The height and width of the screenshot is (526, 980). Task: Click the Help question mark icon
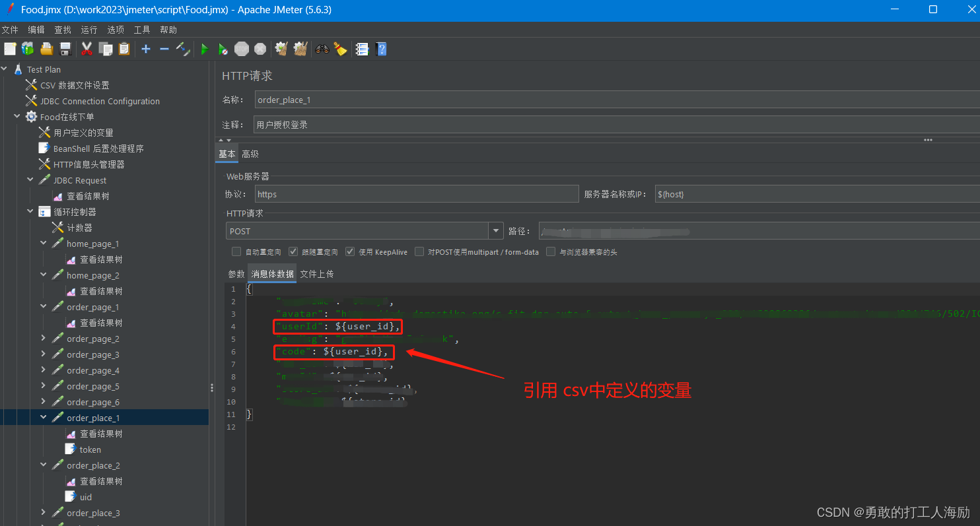[x=381, y=49]
